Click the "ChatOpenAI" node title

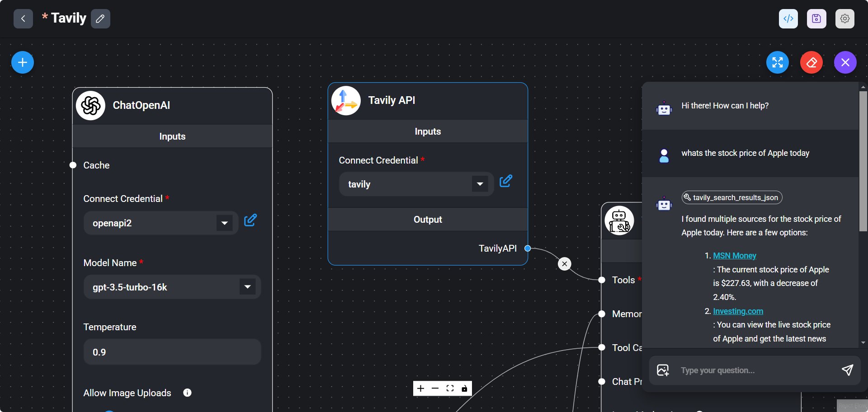tap(141, 105)
